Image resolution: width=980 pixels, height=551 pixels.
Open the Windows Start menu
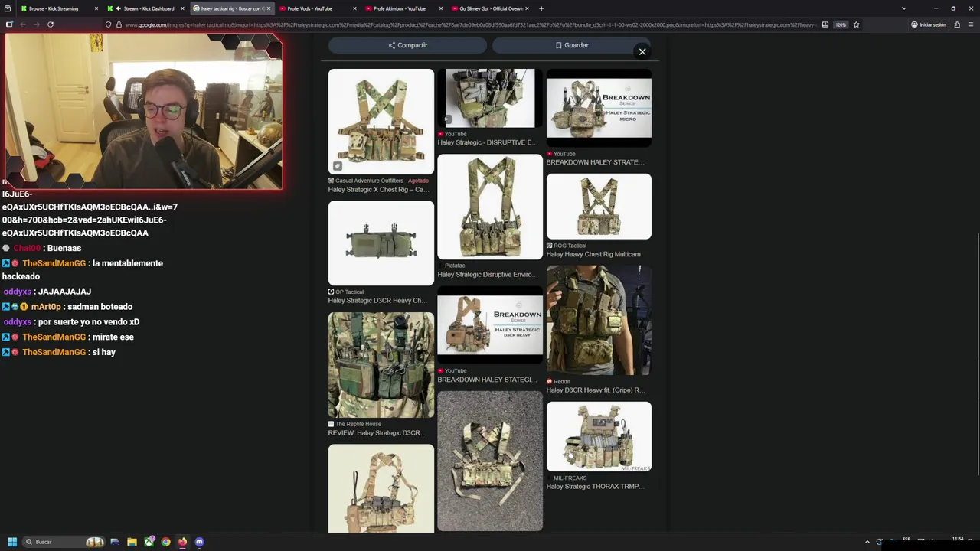click(x=11, y=542)
